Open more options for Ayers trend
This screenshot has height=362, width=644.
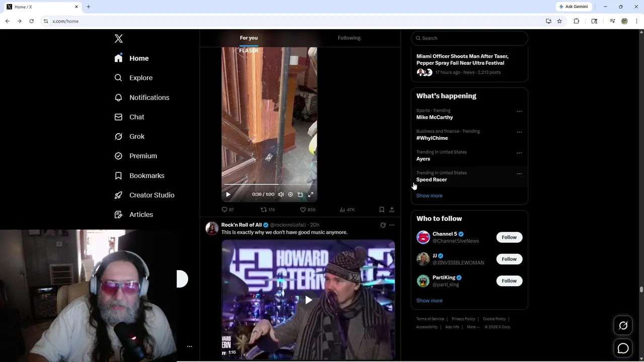(519, 153)
